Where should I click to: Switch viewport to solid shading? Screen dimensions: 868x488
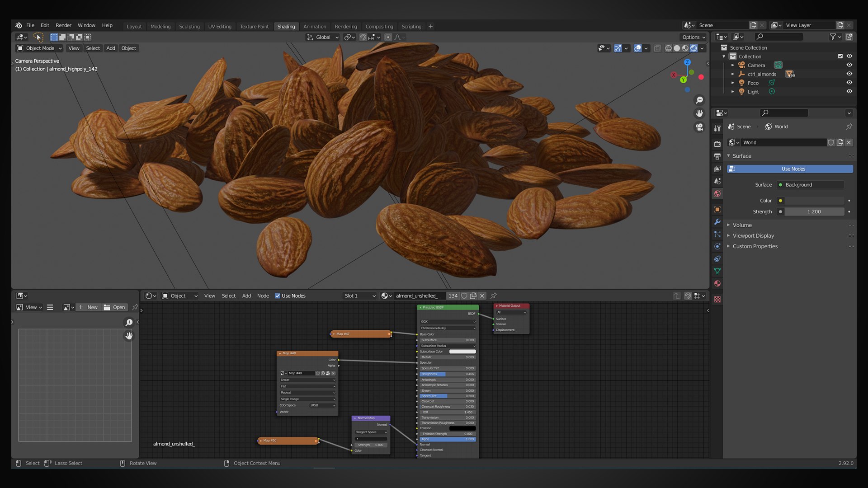pos(677,48)
